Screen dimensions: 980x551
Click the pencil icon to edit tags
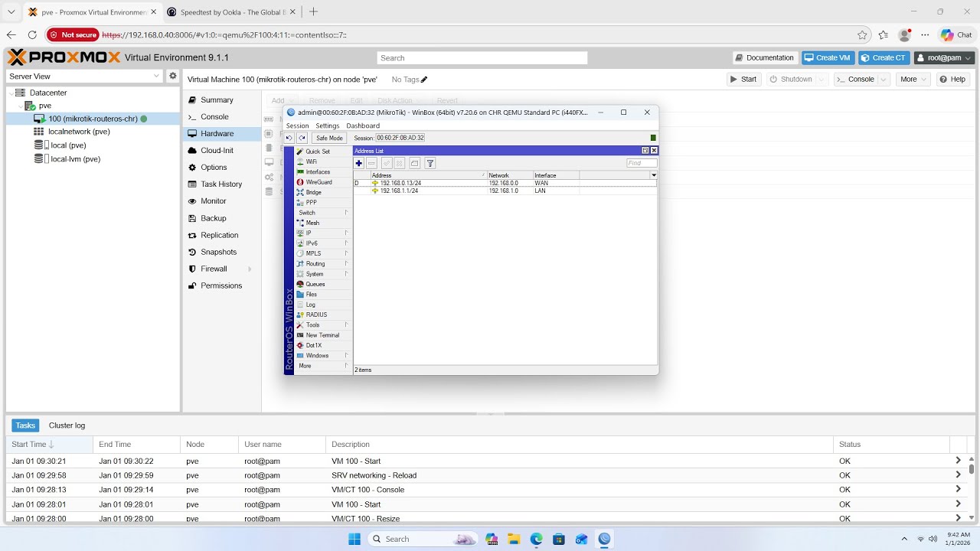(x=424, y=80)
